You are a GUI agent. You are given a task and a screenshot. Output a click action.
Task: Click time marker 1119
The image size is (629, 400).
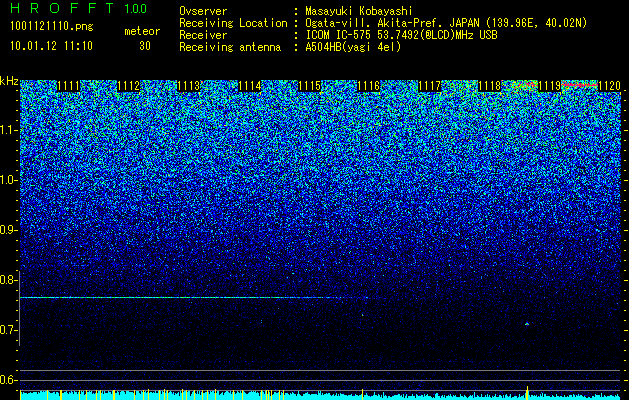pos(550,86)
